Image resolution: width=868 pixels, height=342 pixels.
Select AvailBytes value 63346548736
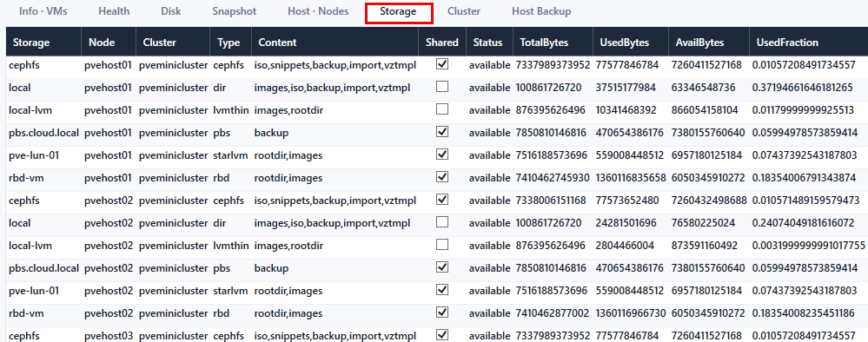pos(703,88)
